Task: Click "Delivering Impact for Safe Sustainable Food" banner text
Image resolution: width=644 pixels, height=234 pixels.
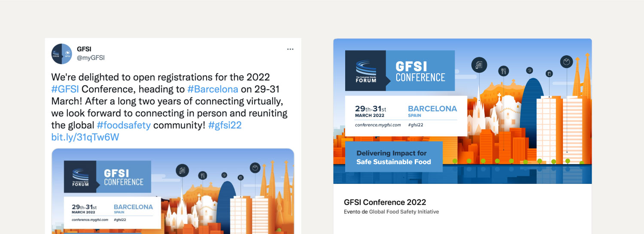Action: [394, 157]
